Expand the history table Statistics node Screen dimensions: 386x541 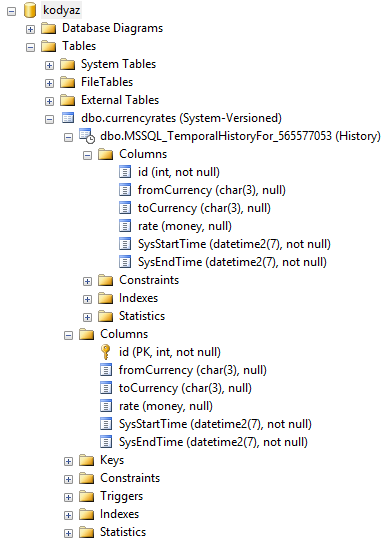point(87,317)
